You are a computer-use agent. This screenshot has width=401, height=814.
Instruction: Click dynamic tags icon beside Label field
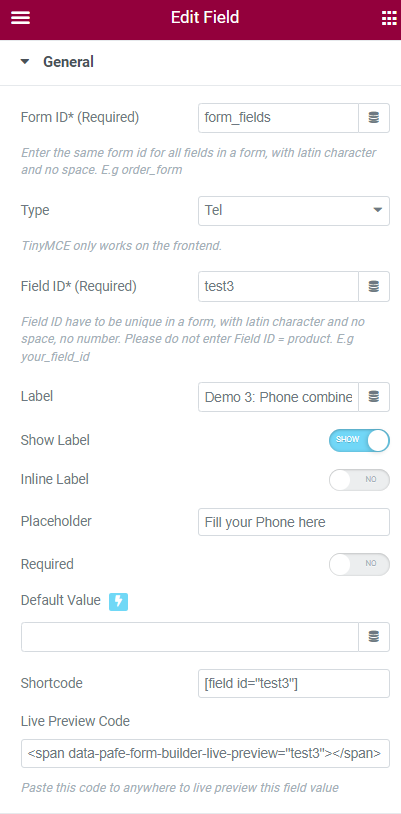coord(374,397)
